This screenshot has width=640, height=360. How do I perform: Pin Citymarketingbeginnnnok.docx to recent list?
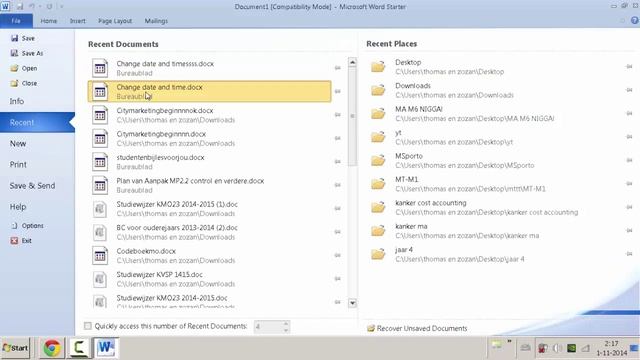pyautogui.click(x=338, y=115)
